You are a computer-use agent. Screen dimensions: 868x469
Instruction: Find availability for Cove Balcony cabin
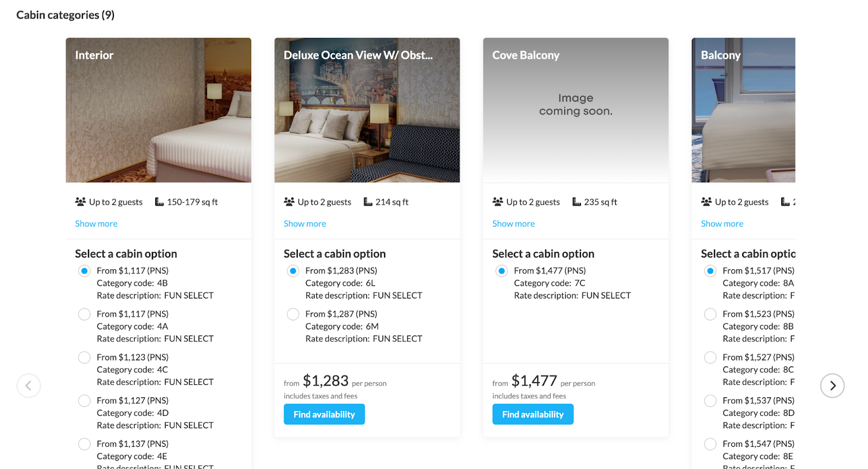[533, 414]
